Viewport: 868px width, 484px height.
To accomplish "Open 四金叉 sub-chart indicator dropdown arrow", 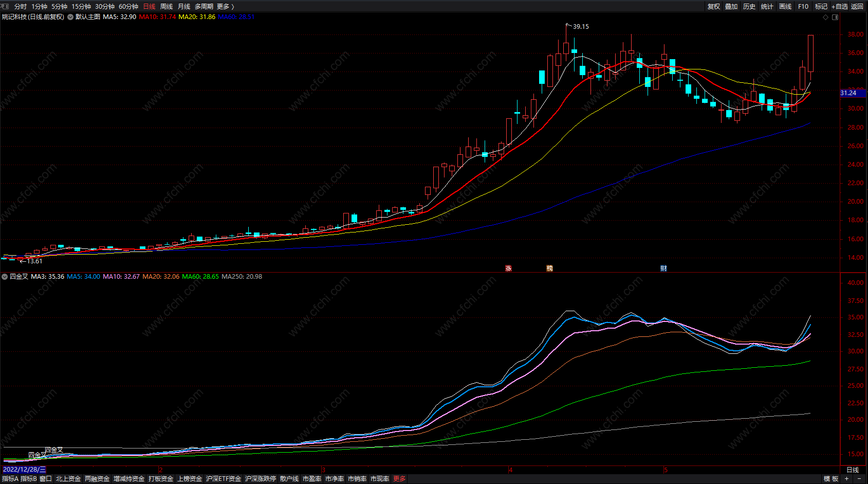I will click(5, 277).
